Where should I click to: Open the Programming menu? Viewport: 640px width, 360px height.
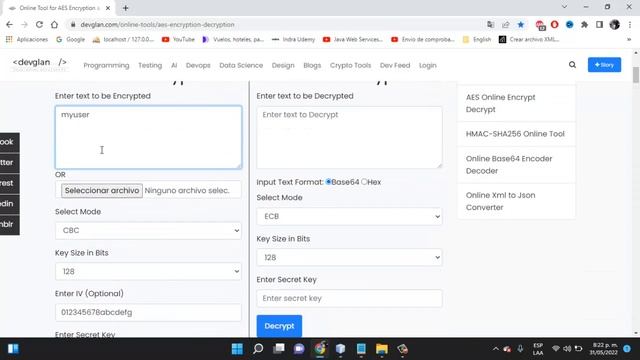coord(106,65)
